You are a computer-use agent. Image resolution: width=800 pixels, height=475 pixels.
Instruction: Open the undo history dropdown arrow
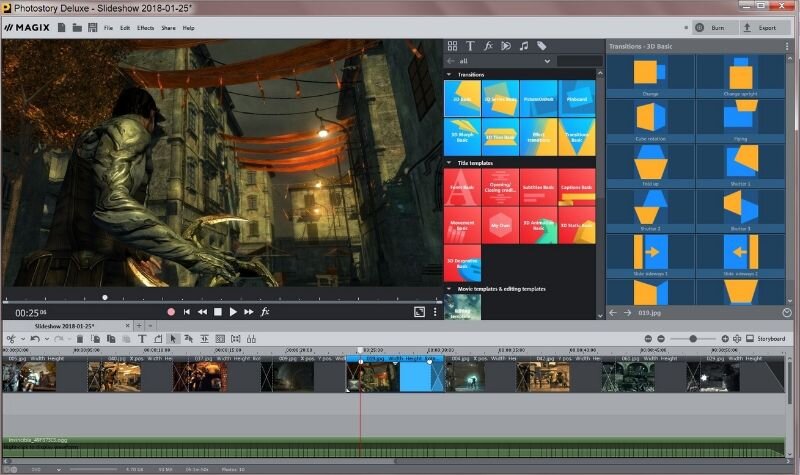pyautogui.click(x=46, y=339)
